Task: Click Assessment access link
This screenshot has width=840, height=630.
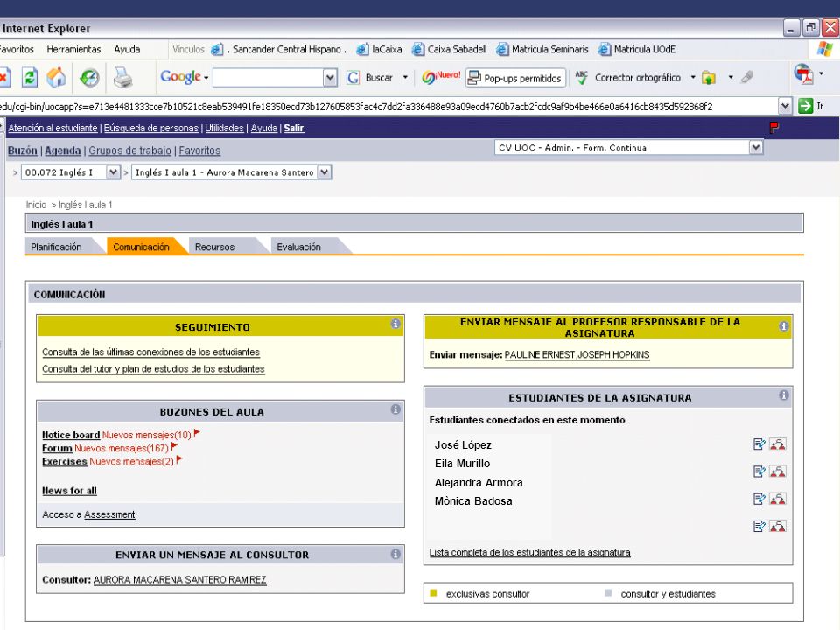Action: [x=109, y=514]
